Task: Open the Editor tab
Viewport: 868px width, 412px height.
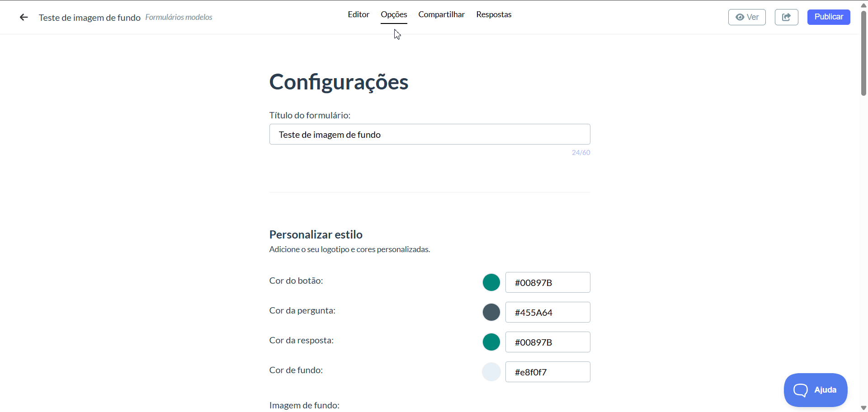Action: (x=359, y=14)
